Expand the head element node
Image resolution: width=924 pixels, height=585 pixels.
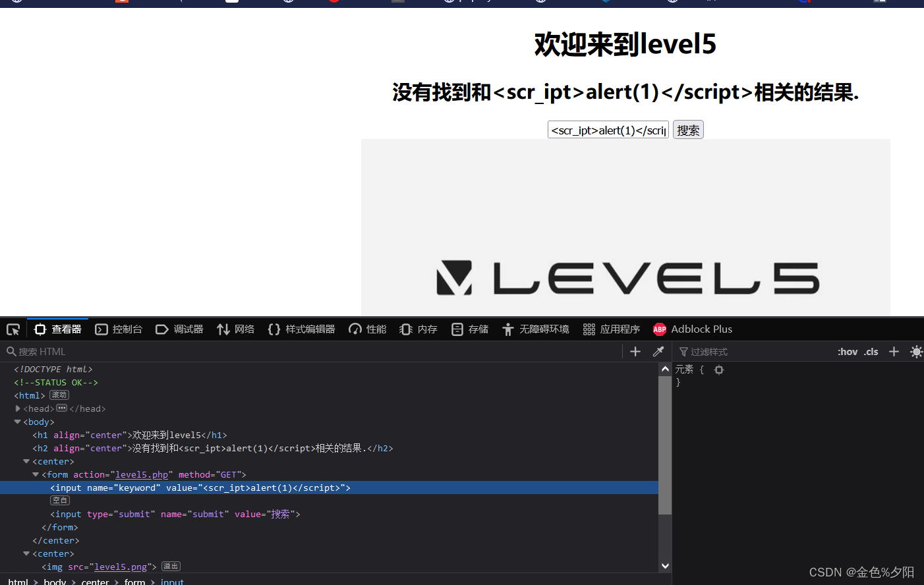[x=18, y=408]
